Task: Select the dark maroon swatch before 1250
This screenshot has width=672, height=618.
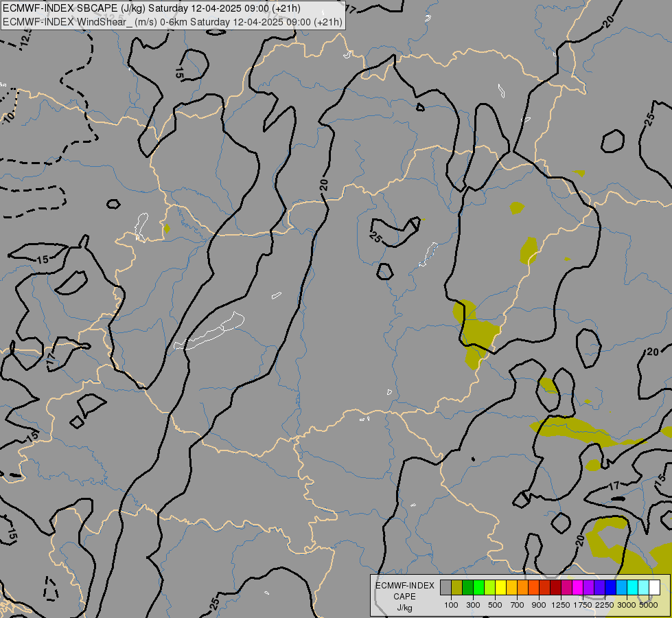Action: click(x=555, y=588)
